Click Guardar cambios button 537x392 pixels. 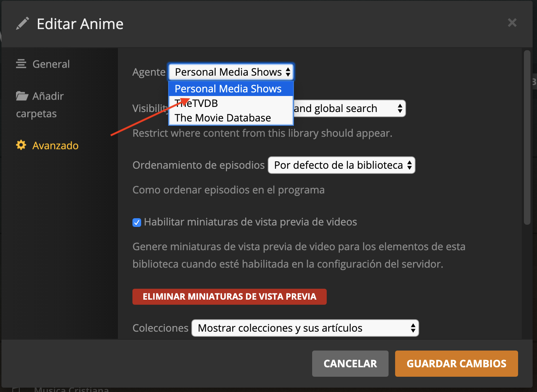[x=457, y=364]
